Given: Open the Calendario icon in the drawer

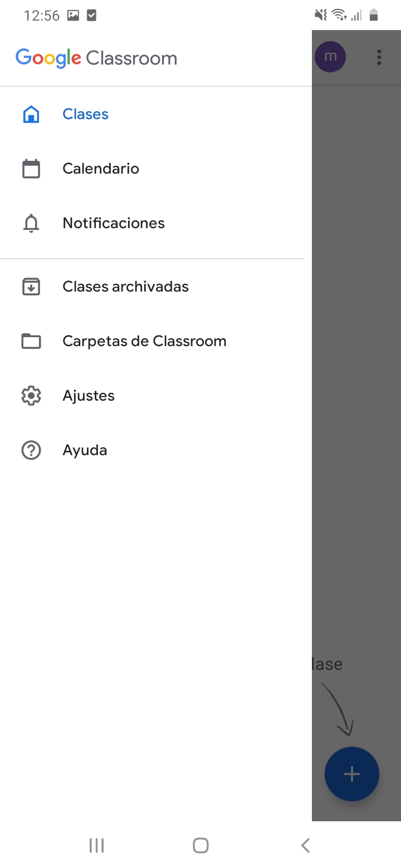Looking at the screenshot, I should coord(31,168).
